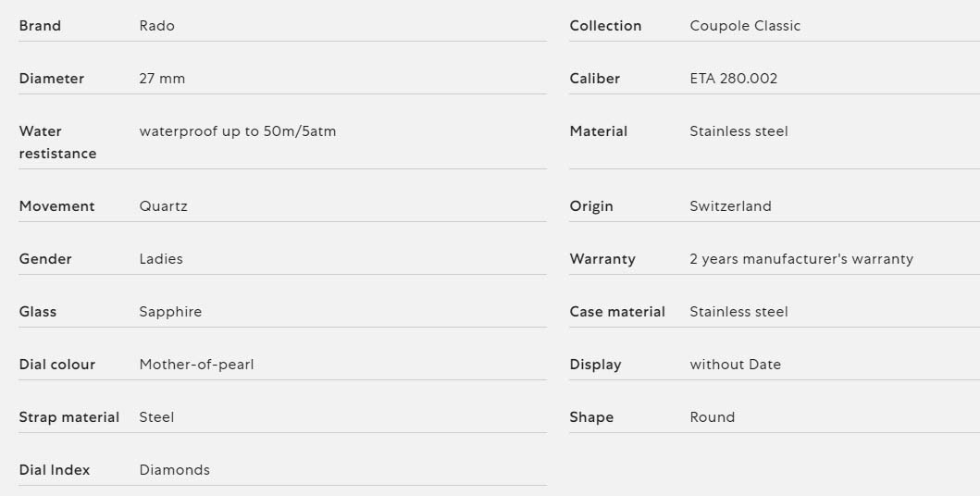Click the Strap material label
The image size is (980, 496).
point(68,417)
